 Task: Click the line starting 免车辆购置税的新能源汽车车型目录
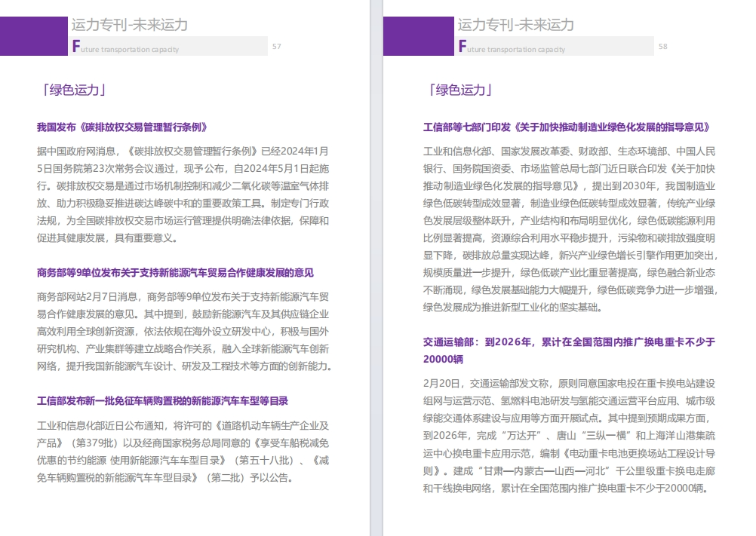click(165, 478)
